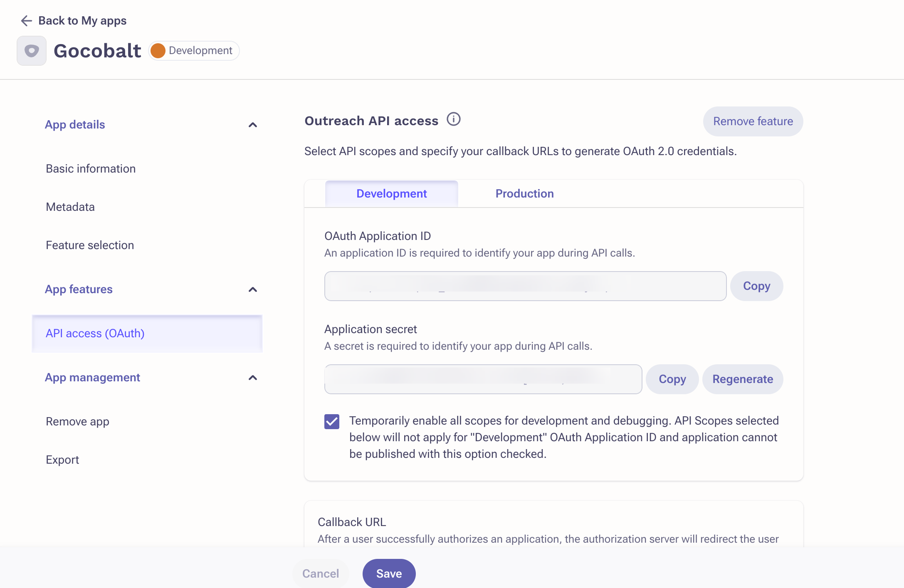Click the OAuth Application ID field
The image size is (904, 588).
click(x=525, y=286)
